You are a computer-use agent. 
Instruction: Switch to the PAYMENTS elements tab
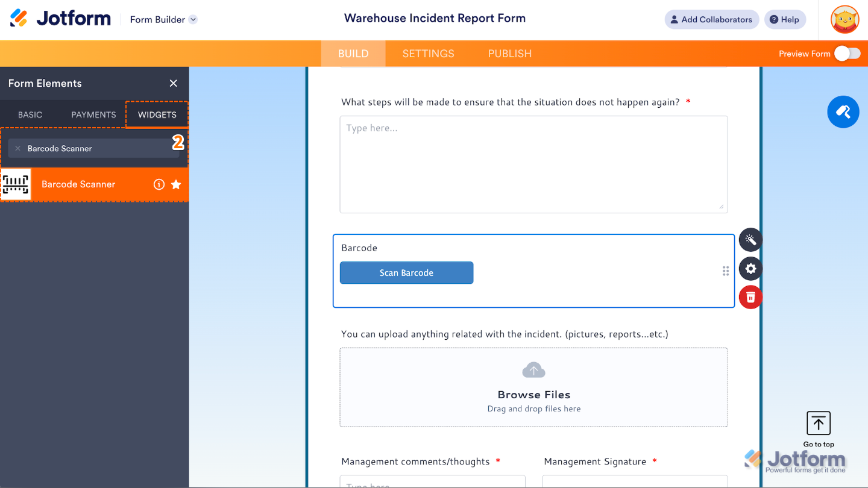93,114
